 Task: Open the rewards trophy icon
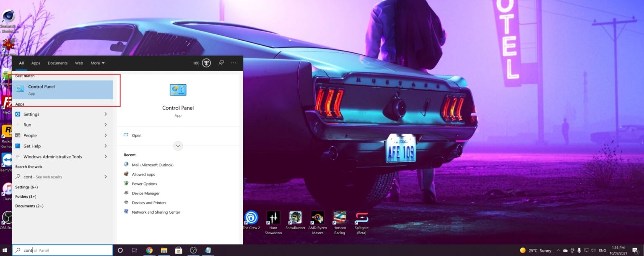point(206,63)
